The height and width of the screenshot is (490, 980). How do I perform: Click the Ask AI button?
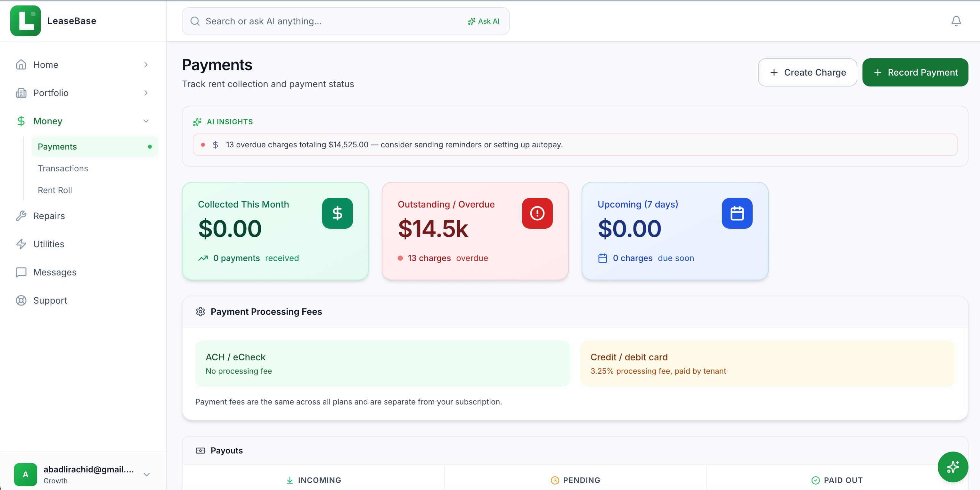pyautogui.click(x=484, y=21)
